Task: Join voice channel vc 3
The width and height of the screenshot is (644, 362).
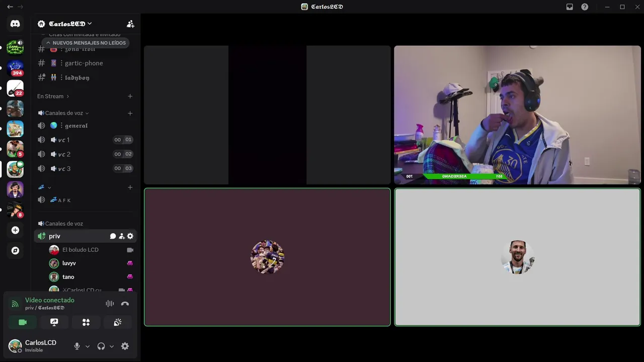Action: [86, 168]
